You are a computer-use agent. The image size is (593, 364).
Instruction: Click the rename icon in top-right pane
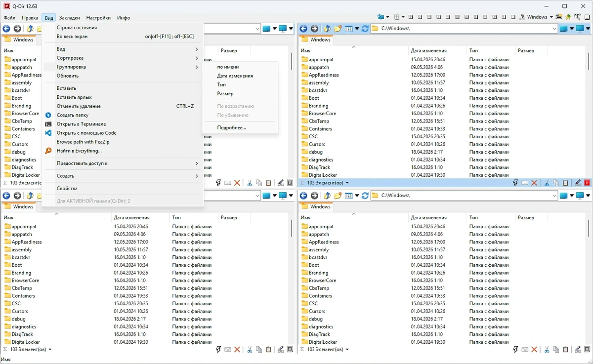pyautogui.click(x=525, y=183)
